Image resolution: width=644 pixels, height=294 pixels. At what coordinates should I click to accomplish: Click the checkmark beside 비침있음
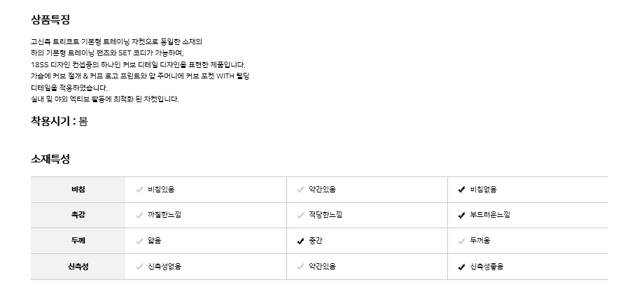coord(139,190)
